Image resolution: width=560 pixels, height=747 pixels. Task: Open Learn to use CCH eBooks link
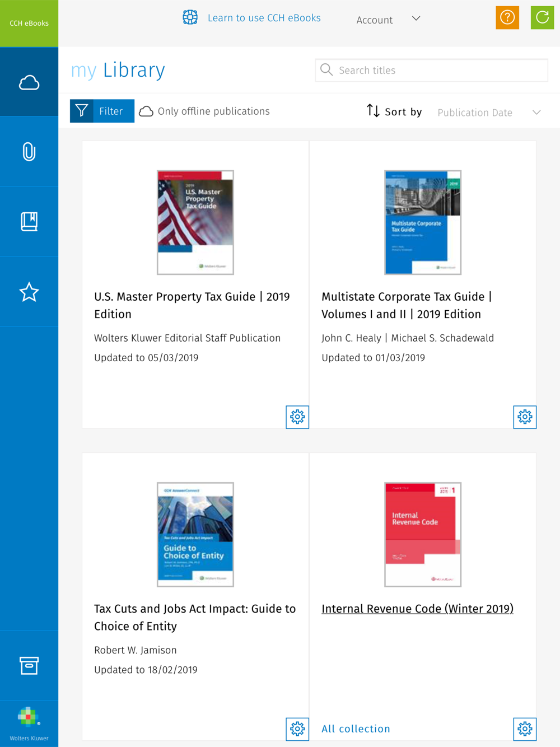[x=264, y=18]
